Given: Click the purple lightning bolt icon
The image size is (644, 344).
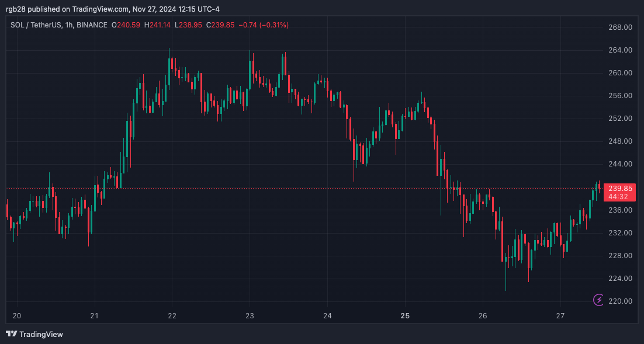Looking at the screenshot, I should point(599,300).
